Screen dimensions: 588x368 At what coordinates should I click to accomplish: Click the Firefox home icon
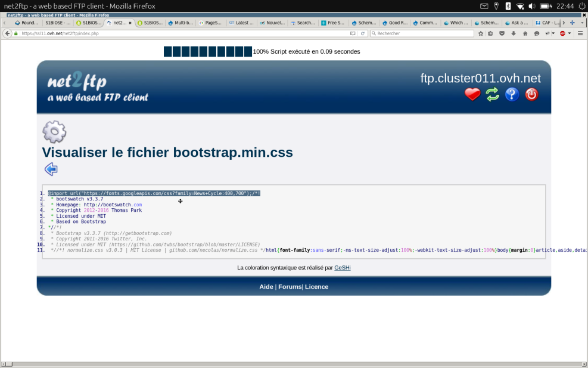(x=524, y=33)
